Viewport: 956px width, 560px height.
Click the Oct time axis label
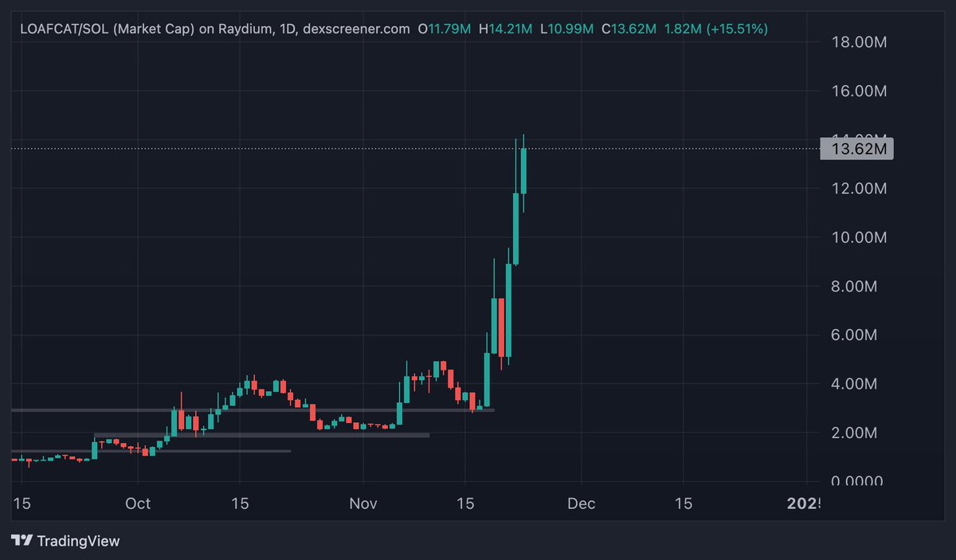pyautogui.click(x=139, y=504)
